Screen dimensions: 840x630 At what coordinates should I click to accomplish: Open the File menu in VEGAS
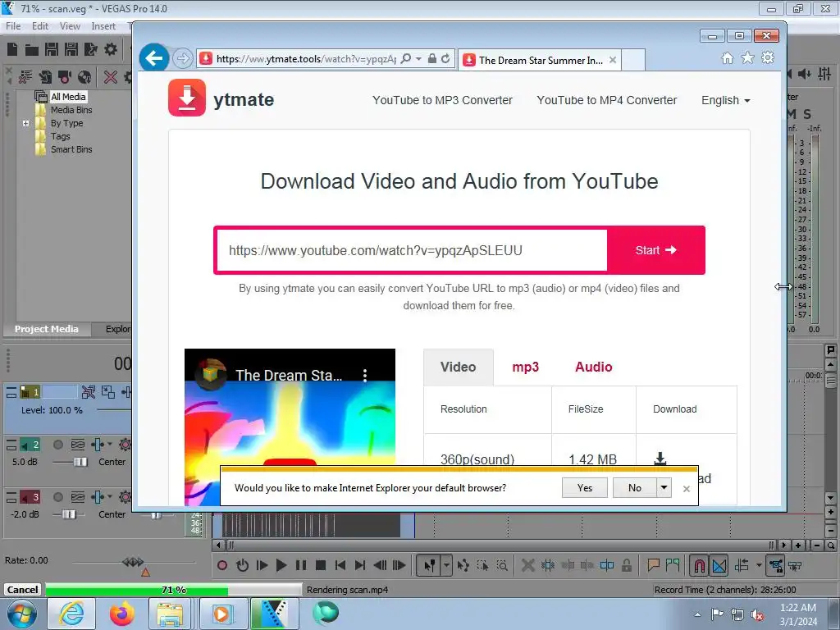pos(13,25)
